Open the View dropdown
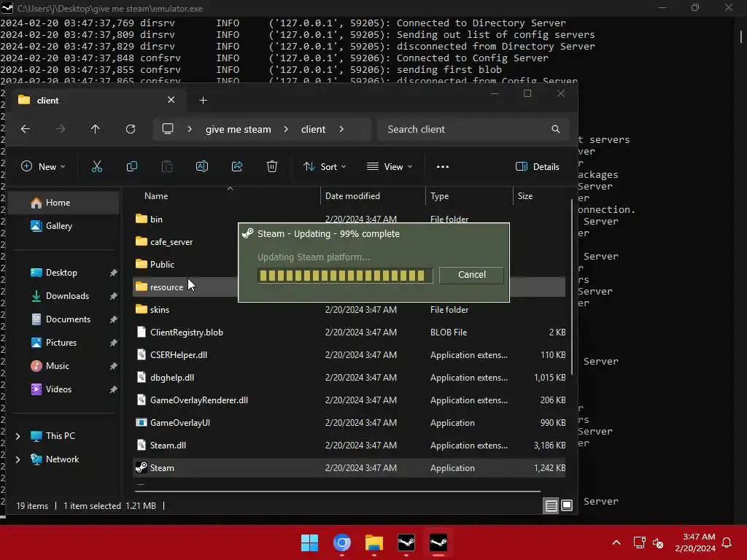Viewport: 747px width, 560px height. point(390,167)
